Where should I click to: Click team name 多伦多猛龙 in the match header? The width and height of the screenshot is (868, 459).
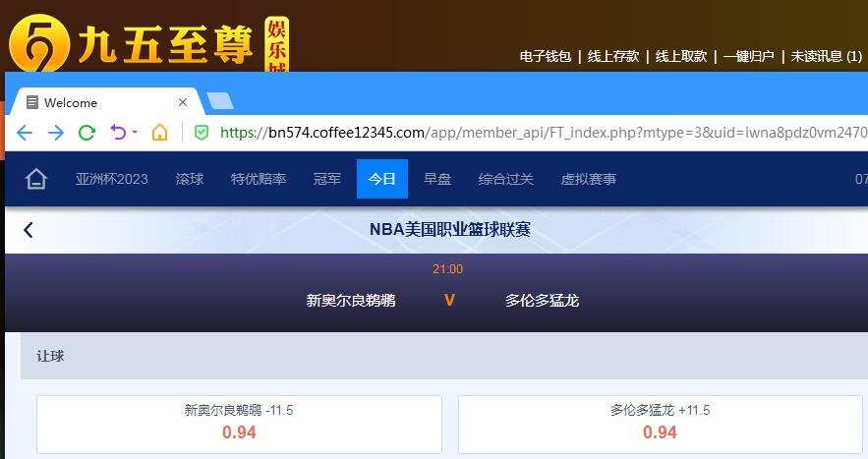(x=542, y=301)
